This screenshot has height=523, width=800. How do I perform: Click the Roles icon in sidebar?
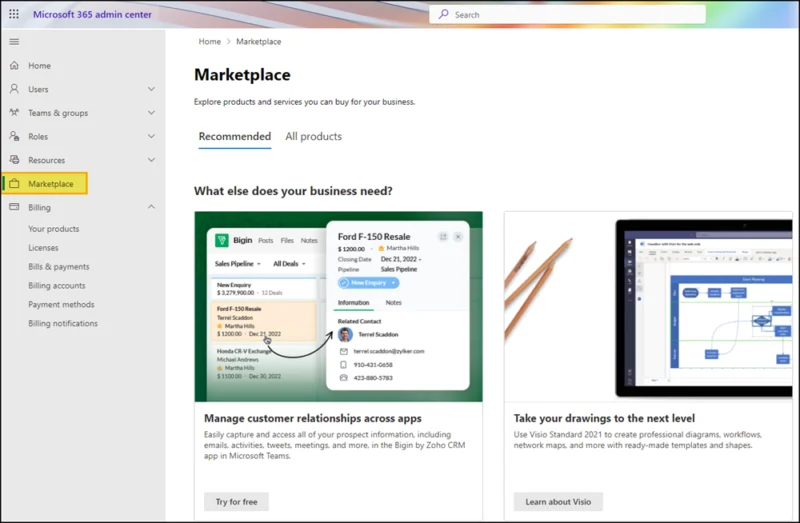[x=14, y=136]
